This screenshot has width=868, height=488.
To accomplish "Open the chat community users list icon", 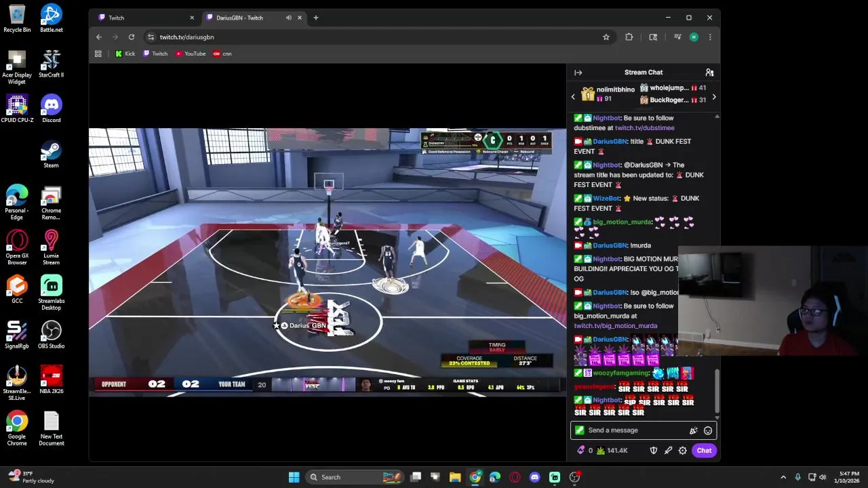I will (709, 73).
